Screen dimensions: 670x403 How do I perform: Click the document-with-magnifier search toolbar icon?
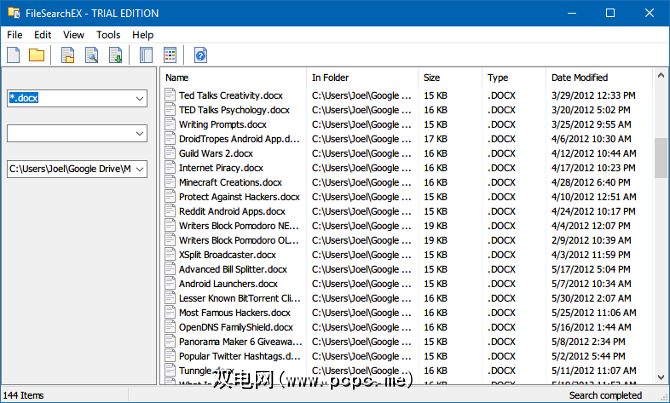tap(91, 55)
